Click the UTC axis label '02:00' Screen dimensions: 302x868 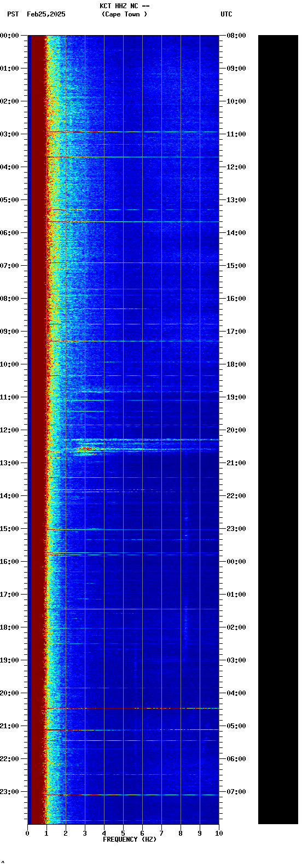pos(236,627)
